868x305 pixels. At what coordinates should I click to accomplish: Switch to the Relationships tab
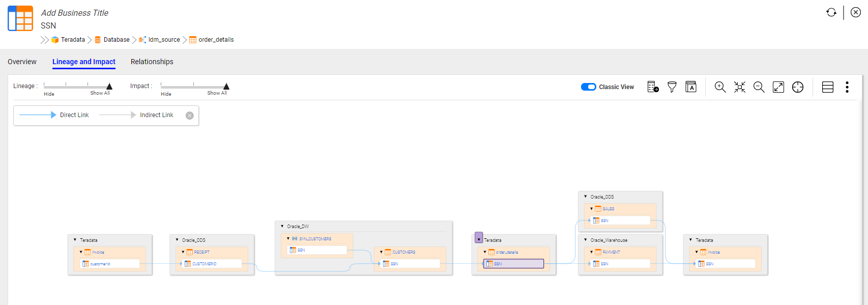tap(152, 62)
